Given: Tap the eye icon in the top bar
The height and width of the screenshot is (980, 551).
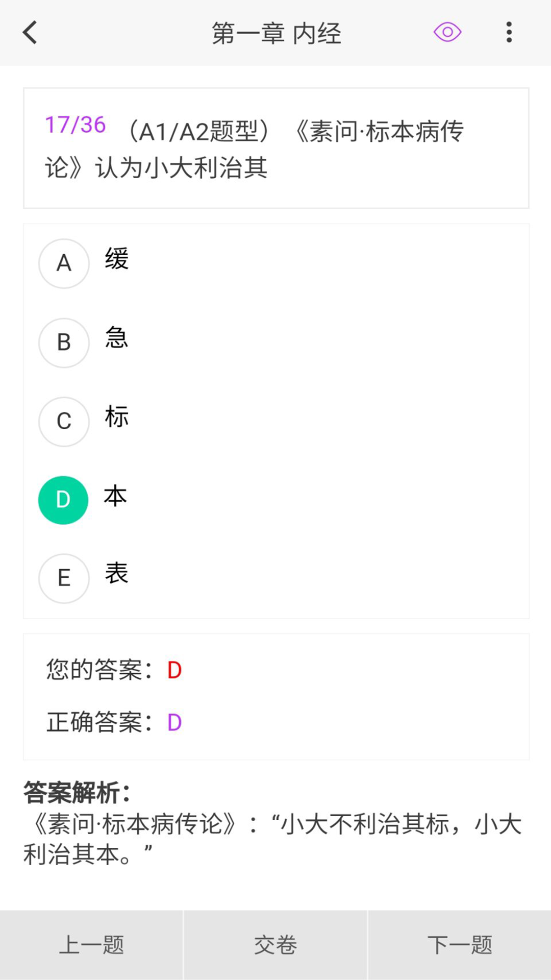Looking at the screenshot, I should [447, 32].
